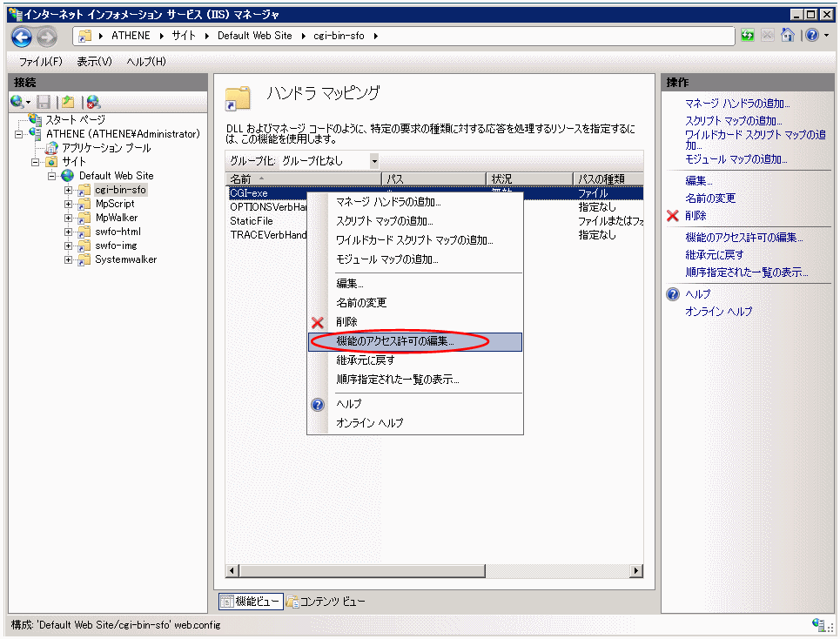840x639 pixels.
Task: Click the Home icon in the address bar
Action: coord(788,36)
